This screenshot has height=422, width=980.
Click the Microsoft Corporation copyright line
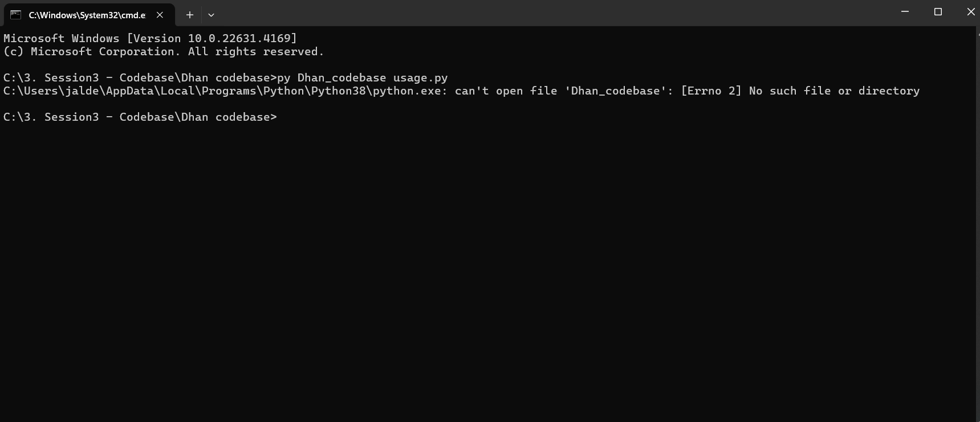pos(164,51)
